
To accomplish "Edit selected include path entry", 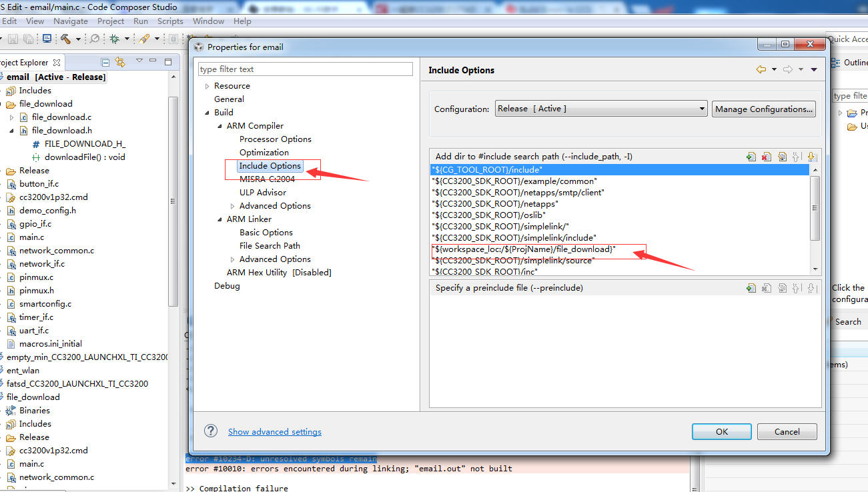I will coord(782,157).
